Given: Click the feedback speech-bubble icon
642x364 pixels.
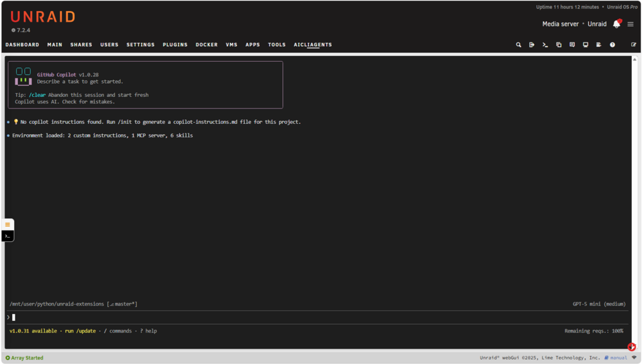Looking at the screenshot, I should coord(572,45).
